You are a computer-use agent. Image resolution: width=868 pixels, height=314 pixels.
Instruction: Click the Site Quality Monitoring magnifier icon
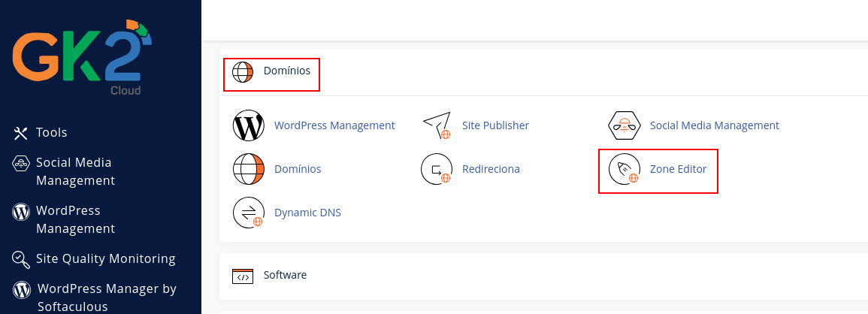click(20, 258)
